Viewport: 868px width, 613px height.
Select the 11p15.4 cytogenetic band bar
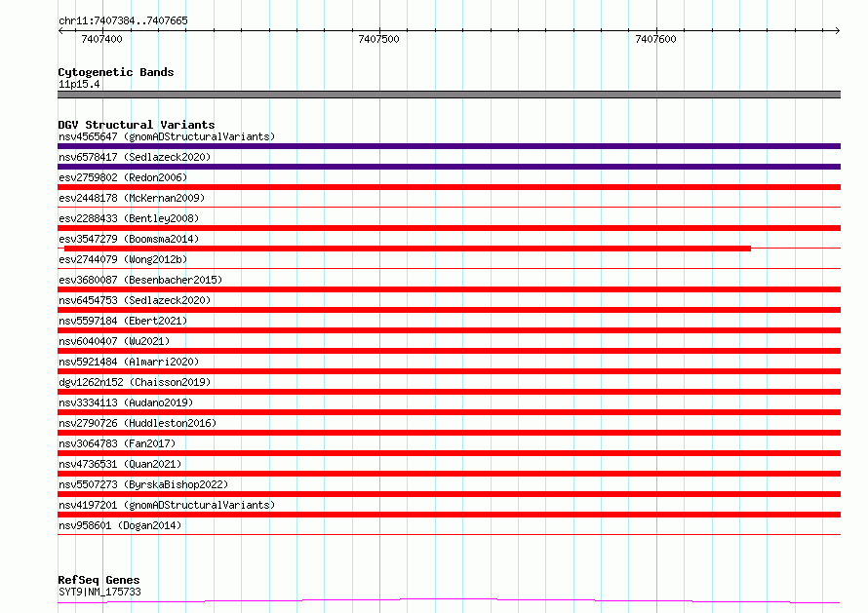(449, 95)
